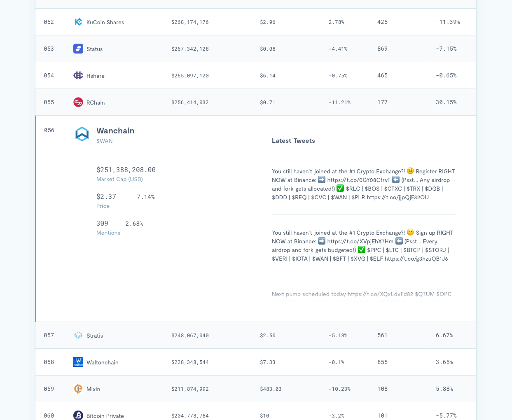The image size is (512, 420).
Task: Select the Latest Tweets heading
Action: (293, 141)
